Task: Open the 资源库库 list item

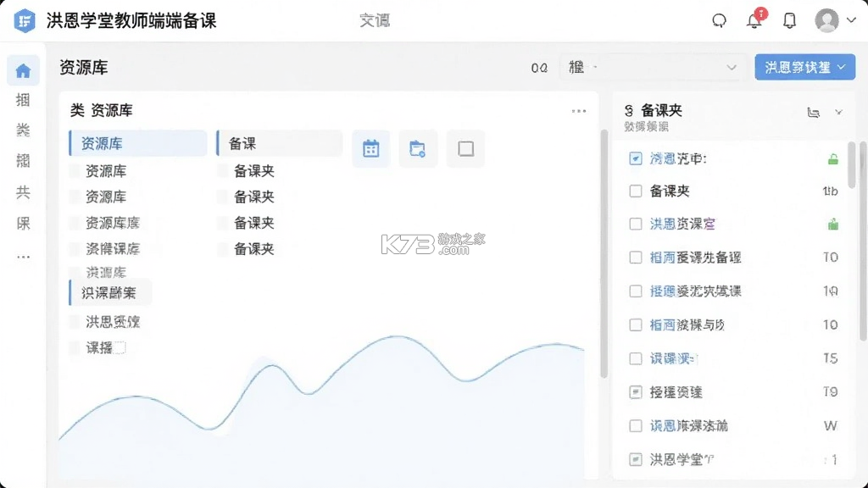Action: pos(113,223)
